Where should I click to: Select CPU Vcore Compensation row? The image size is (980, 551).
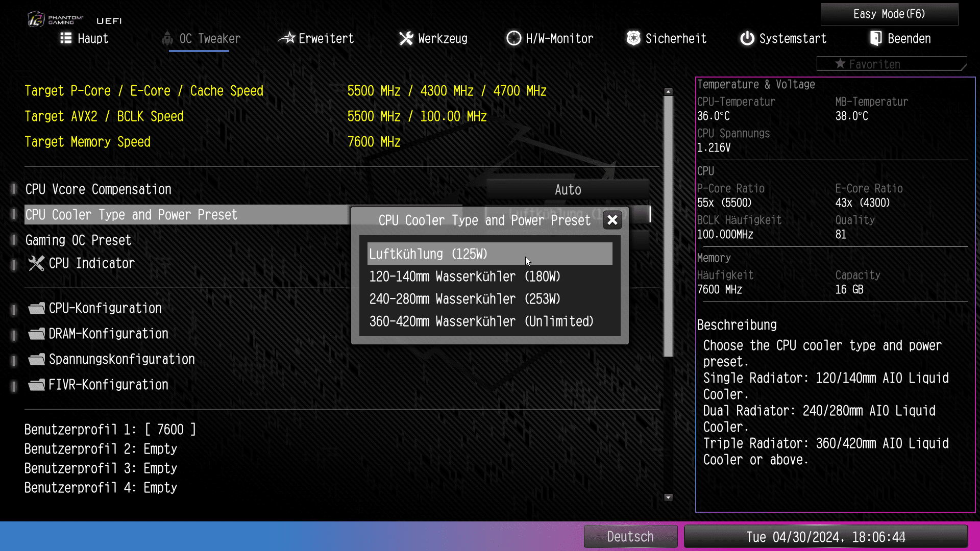click(98, 189)
